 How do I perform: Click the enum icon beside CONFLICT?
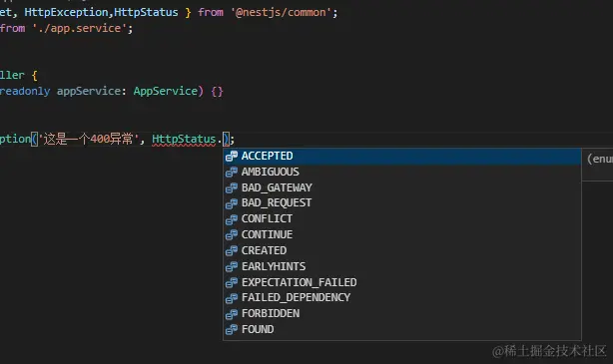232,219
